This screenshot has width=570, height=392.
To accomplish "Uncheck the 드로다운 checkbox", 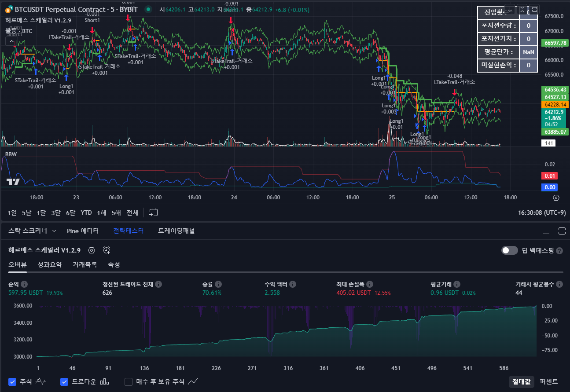I will 64,381.
